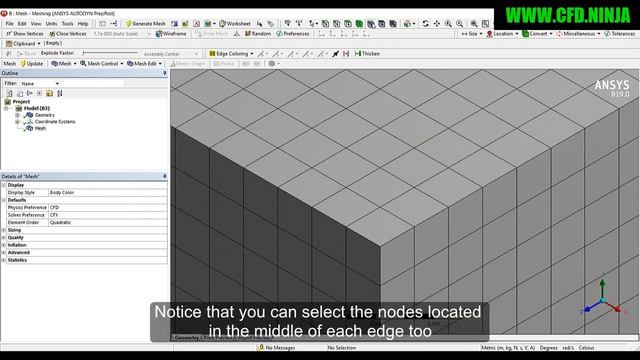Open the Units menu
The image size is (640, 360).
(51, 24)
